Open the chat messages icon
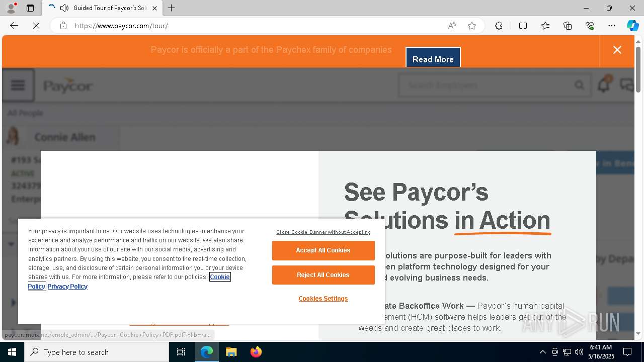 [x=627, y=85]
